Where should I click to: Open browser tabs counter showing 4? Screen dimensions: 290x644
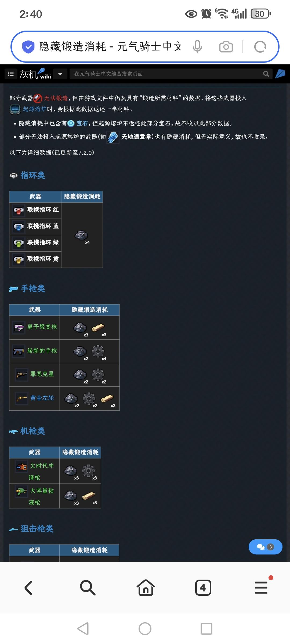203,588
